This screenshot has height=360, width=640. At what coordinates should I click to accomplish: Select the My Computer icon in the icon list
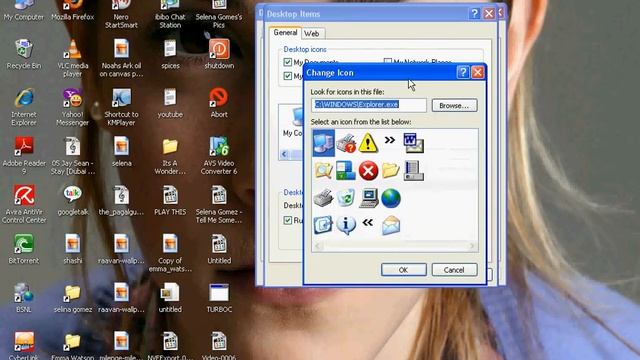pos(324,143)
